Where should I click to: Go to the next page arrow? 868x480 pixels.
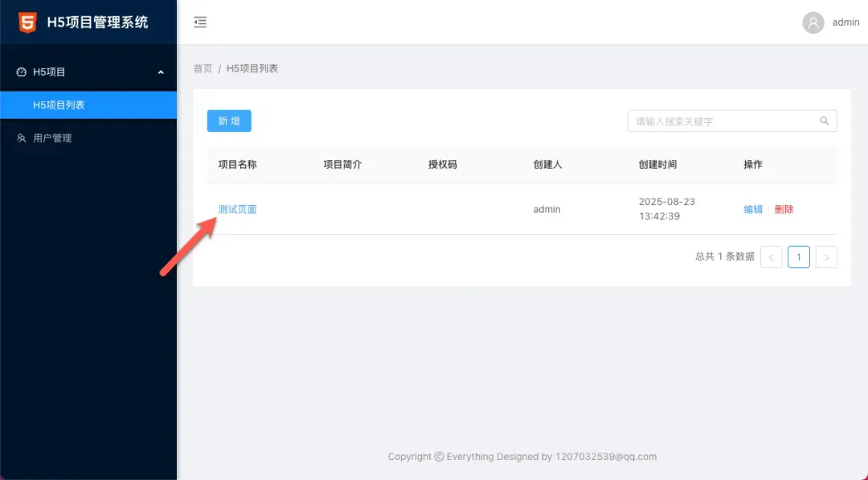(826, 257)
